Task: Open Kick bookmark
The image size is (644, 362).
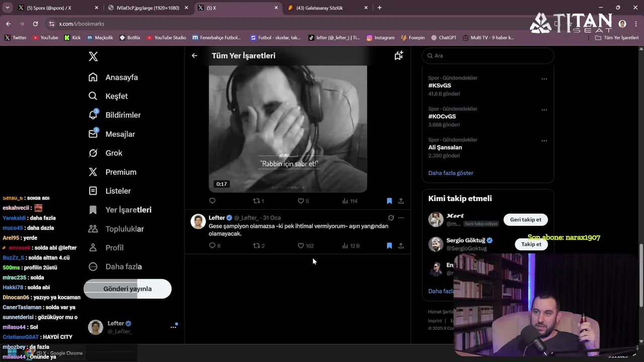Action: coord(72,38)
